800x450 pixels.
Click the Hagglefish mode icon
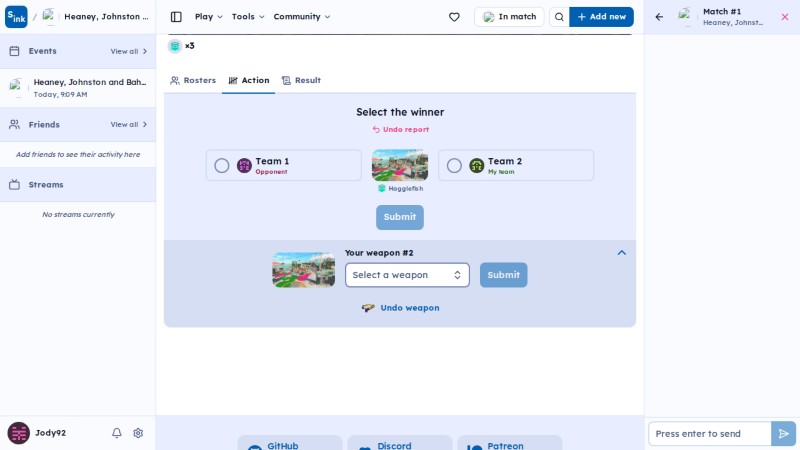click(x=382, y=188)
